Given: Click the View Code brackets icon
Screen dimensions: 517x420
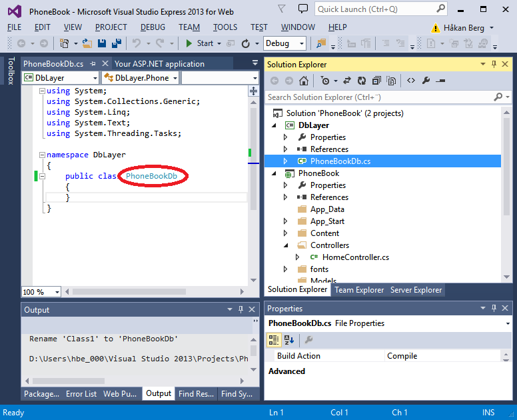Looking at the screenshot, I should pyautogui.click(x=411, y=81).
